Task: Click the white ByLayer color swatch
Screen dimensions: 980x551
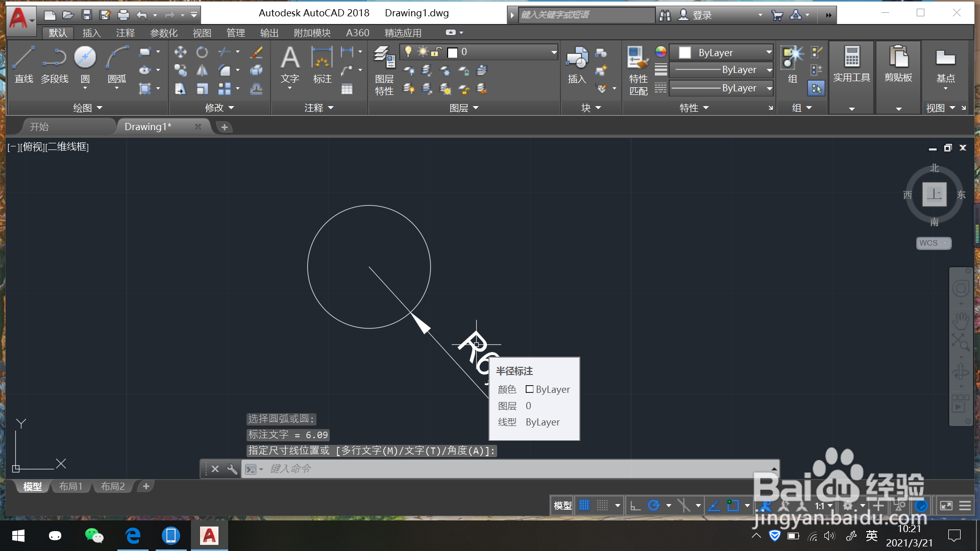Action: [x=685, y=53]
